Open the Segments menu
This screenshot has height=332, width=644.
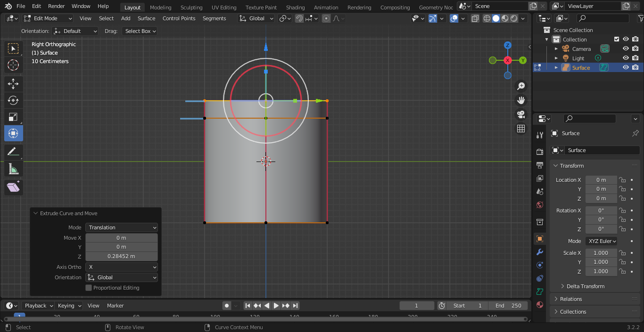coord(215,18)
